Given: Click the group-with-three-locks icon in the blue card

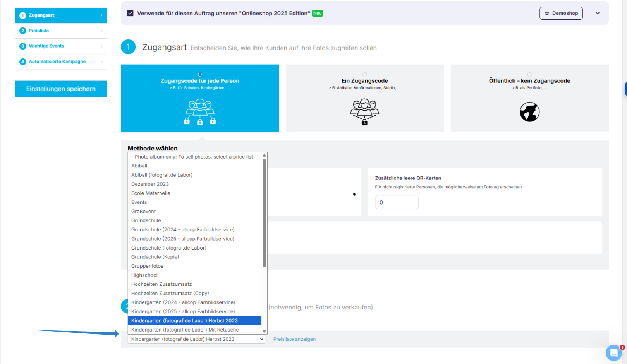Looking at the screenshot, I should click(200, 111).
